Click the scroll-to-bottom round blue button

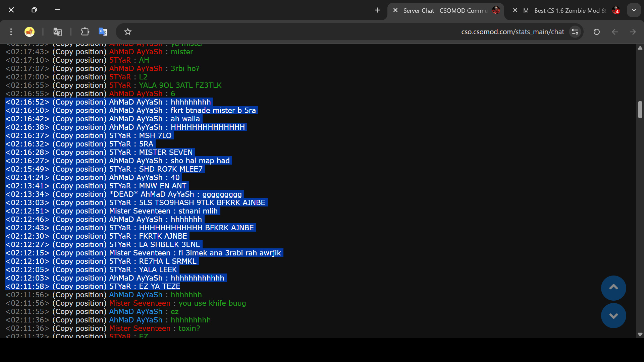pyautogui.click(x=613, y=316)
